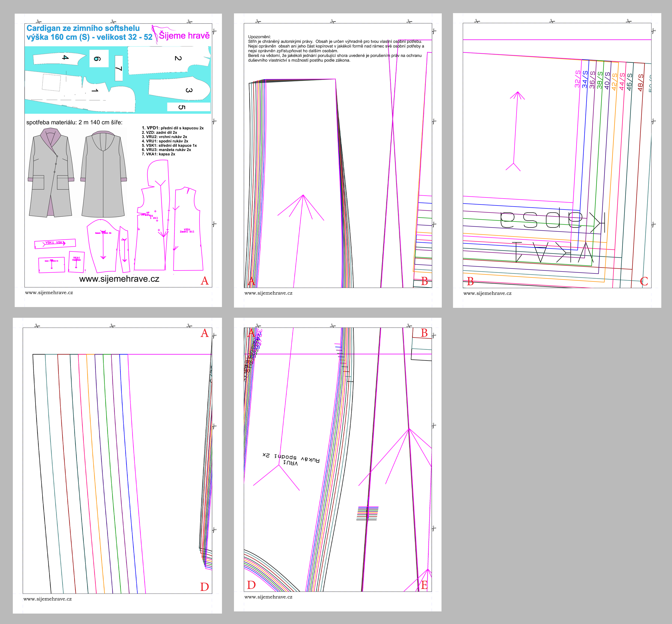Click the red "C" page marker
Image resolution: width=672 pixels, height=624 pixels.
[644, 281]
